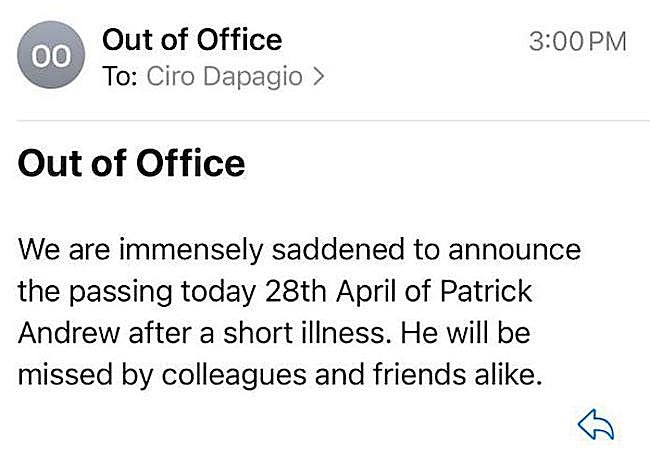Click the 3:00 PM timestamp
Viewport: 650px width, 455px height.
(x=577, y=42)
